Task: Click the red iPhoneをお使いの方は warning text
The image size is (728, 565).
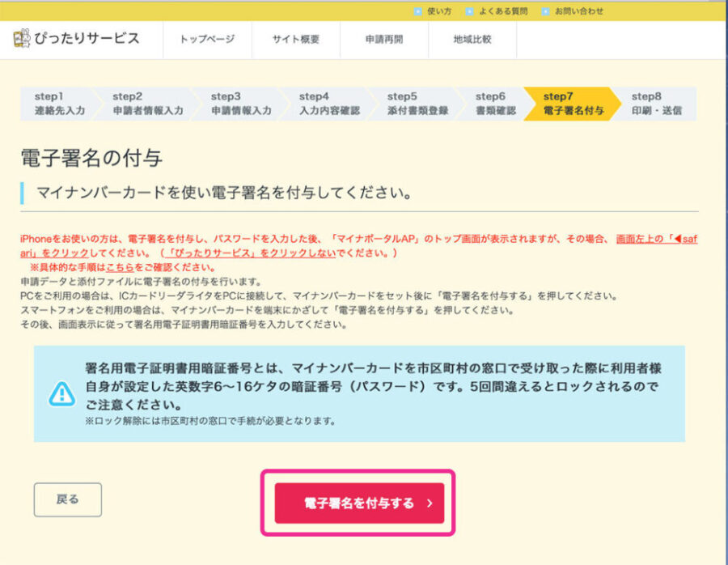Action: coord(358,246)
